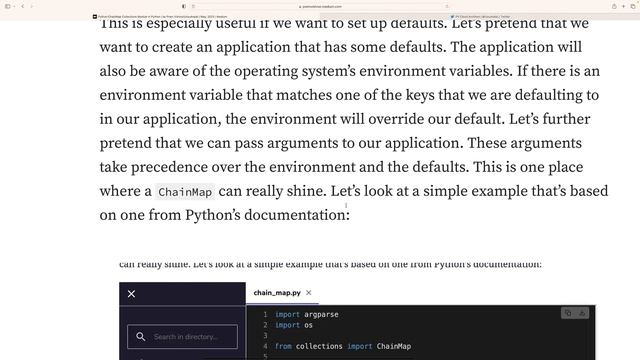Click the magnifier icon in directory search
Viewport: 640px width, 360px height.
click(x=140, y=337)
